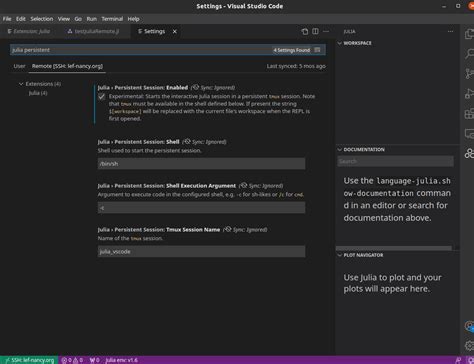Viewport: 474px width, 364px height.
Task: Open the Edit menu
Action: pos(21,19)
